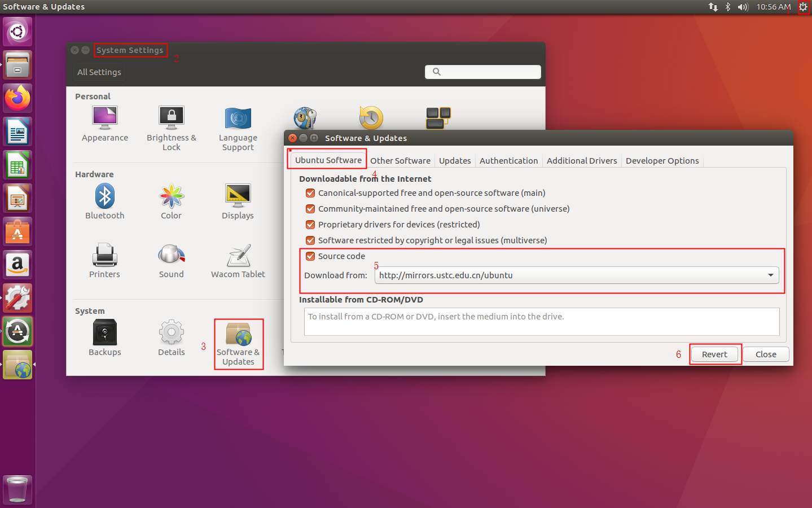812x508 pixels.
Task: Open Files manager in the launcher
Action: pyautogui.click(x=17, y=65)
